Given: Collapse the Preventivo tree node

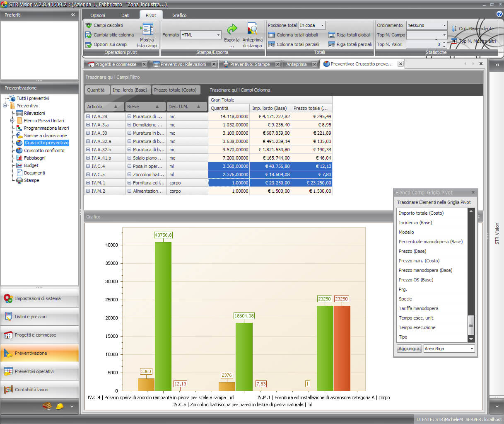Looking at the screenshot, I should pos(5,106).
